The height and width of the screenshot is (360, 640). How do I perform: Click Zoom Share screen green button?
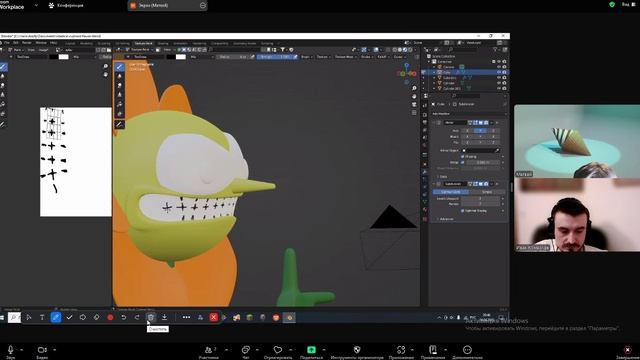tap(311, 350)
